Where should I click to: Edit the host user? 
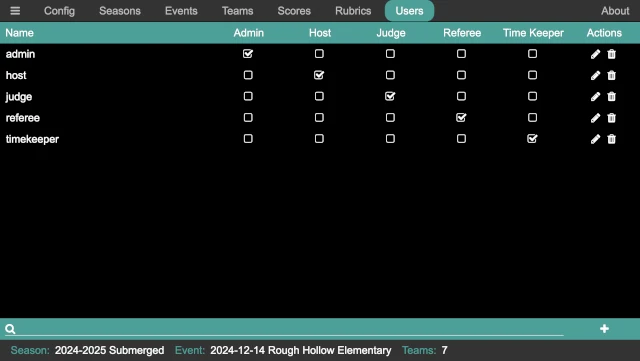click(x=596, y=75)
